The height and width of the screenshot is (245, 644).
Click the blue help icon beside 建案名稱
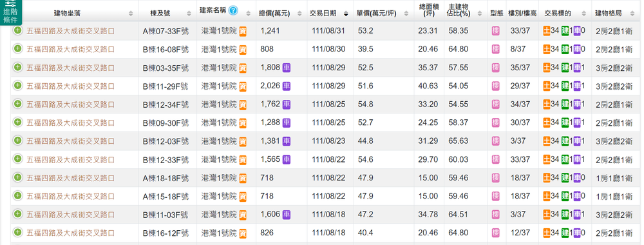pyautogui.click(x=233, y=10)
